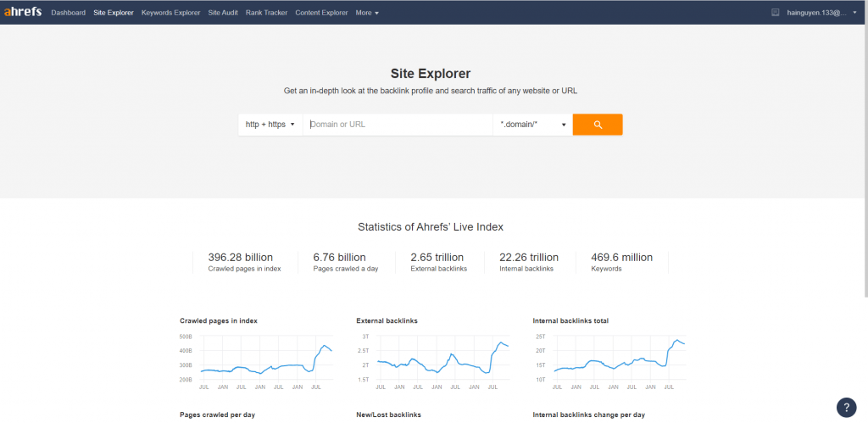868x423 pixels.
Task: Open Content Explorer
Action: [x=321, y=13]
